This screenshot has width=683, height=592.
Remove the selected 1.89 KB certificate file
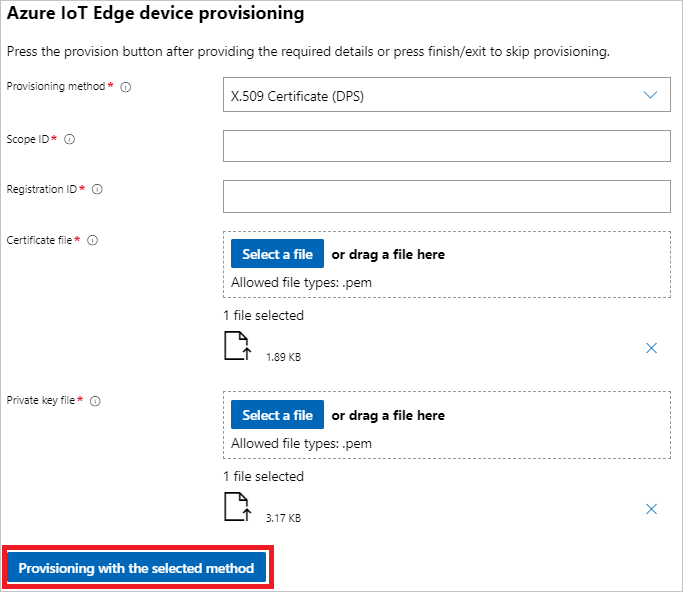coord(651,348)
